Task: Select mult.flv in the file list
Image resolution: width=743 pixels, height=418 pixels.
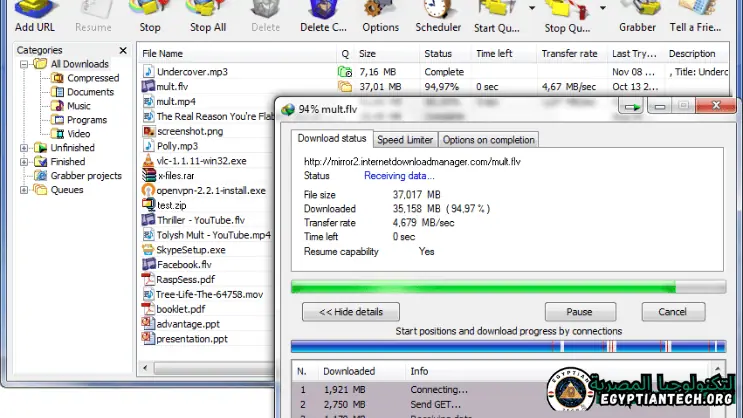Action: click(x=172, y=87)
